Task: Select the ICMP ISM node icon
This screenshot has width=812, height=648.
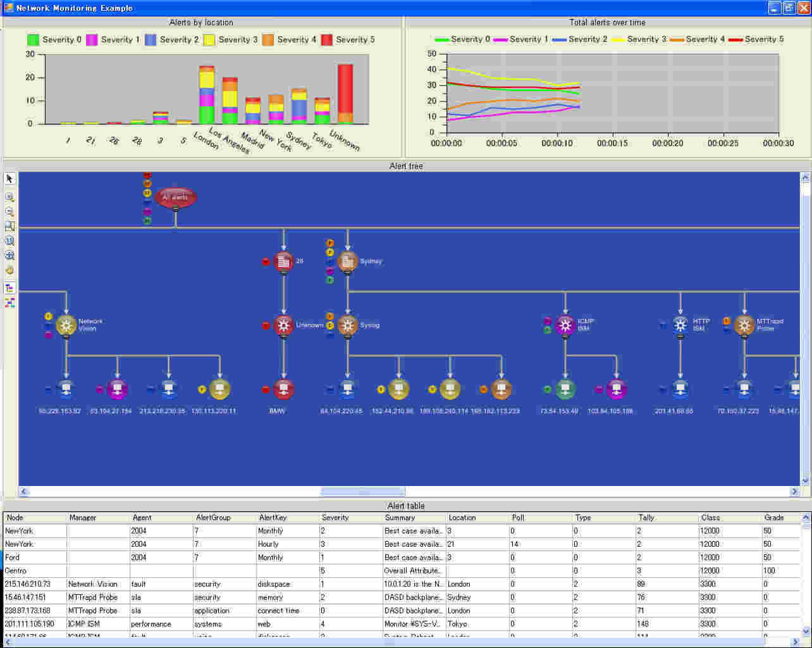Action: (565, 325)
